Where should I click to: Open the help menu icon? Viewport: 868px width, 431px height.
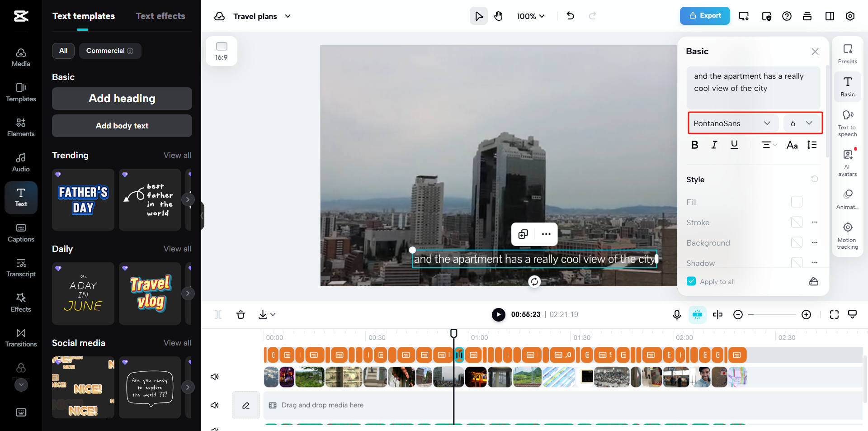point(787,16)
